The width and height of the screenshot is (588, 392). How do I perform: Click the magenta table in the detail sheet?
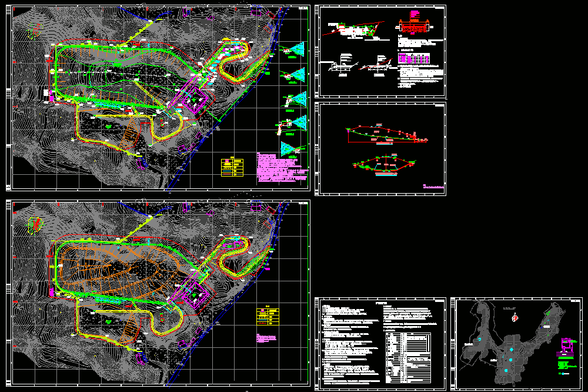point(413,59)
